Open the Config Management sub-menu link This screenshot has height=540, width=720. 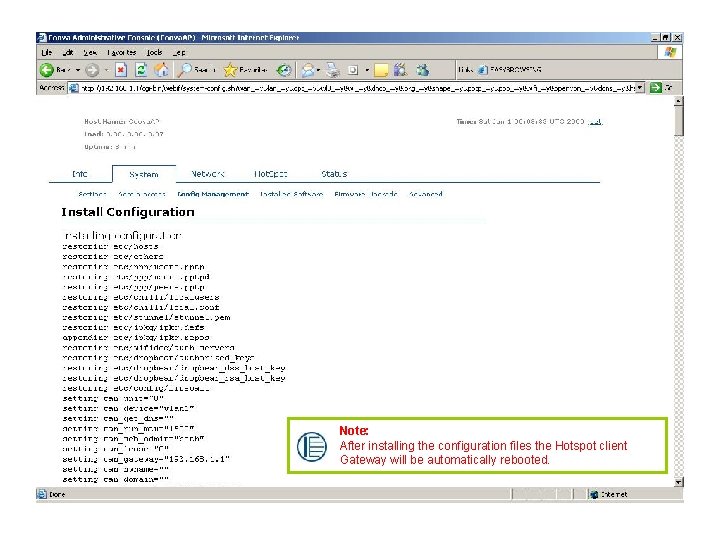click(213, 194)
